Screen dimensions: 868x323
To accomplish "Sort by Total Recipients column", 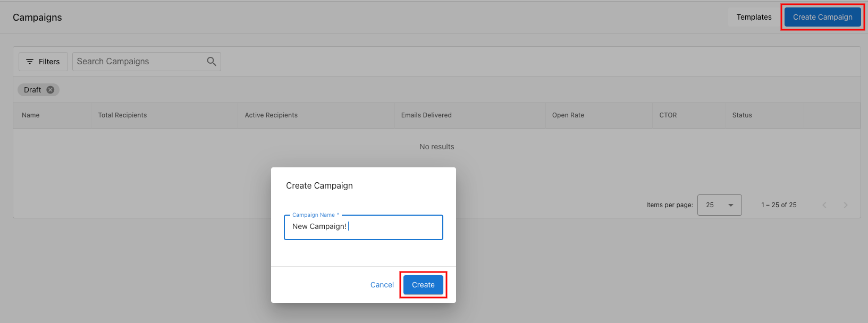I will [x=122, y=115].
